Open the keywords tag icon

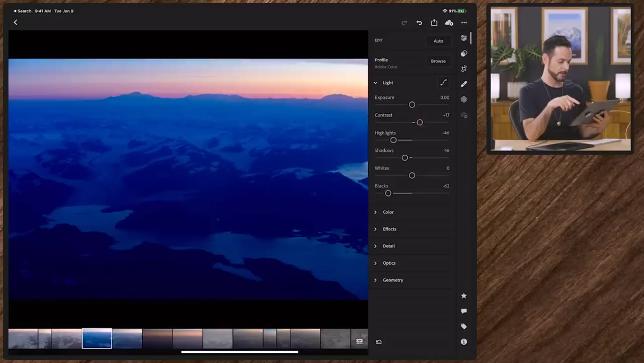[x=464, y=326]
